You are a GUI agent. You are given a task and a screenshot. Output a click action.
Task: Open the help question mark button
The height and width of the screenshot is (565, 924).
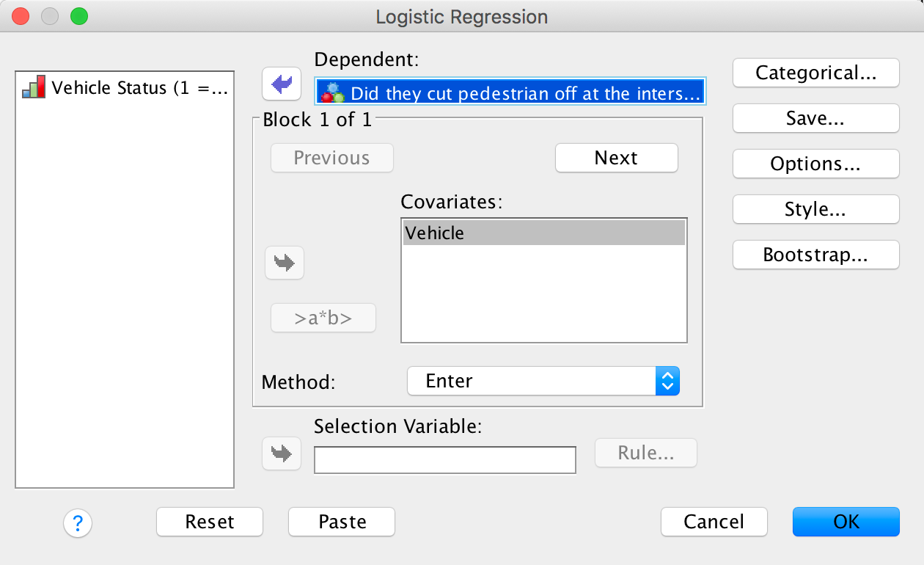click(x=78, y=523)
